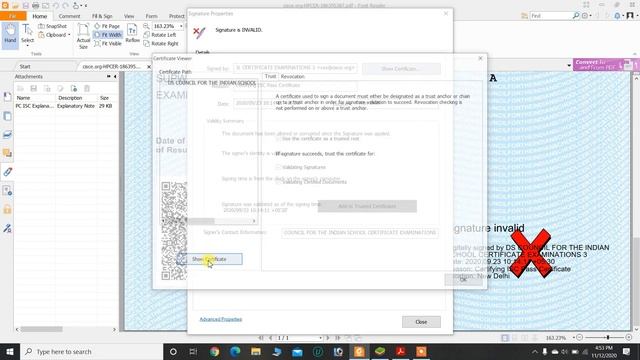The height and width of the screenshot is (360, 640).
Task: Tick Validating Certified Documents checkbox
Action: coord(278,182)
